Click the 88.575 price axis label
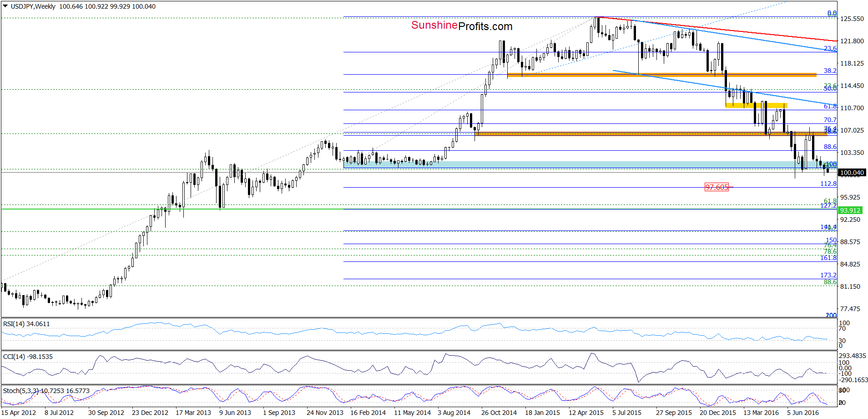 pos(850,242)
